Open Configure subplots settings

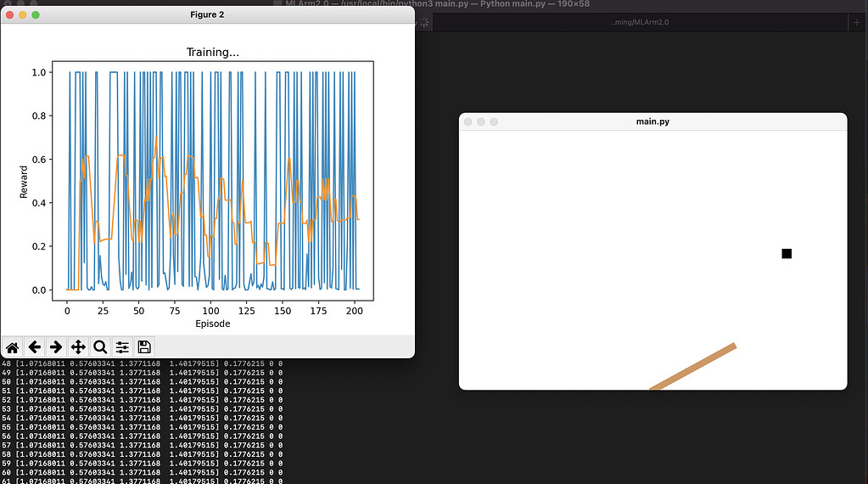pyautogui.click(x=122, y=346)
